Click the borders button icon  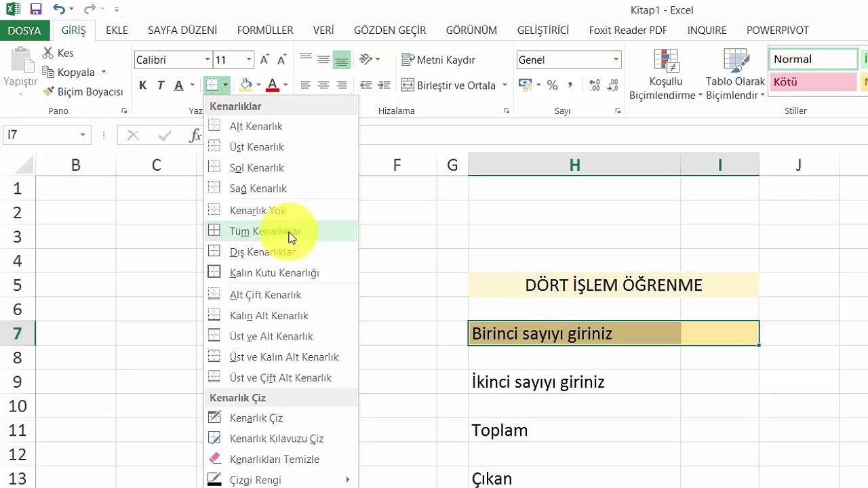(x=212, y=85)
